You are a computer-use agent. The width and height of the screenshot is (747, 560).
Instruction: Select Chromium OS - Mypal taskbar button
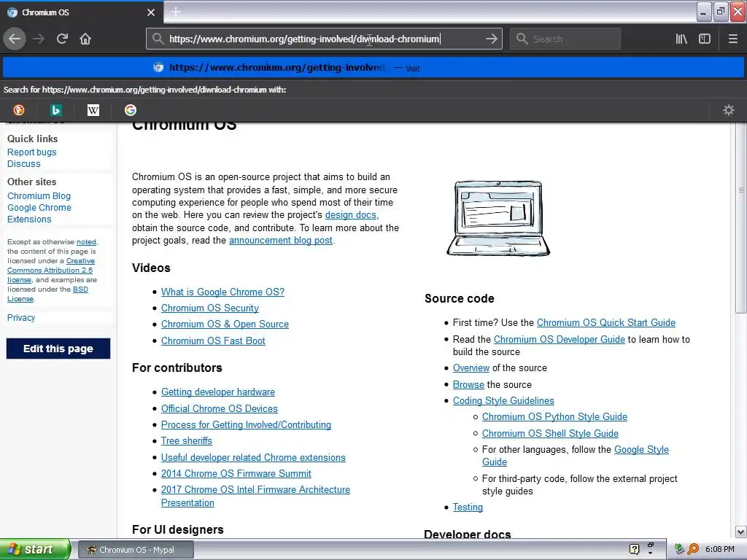pyautogui.click(x=136, y=550)
